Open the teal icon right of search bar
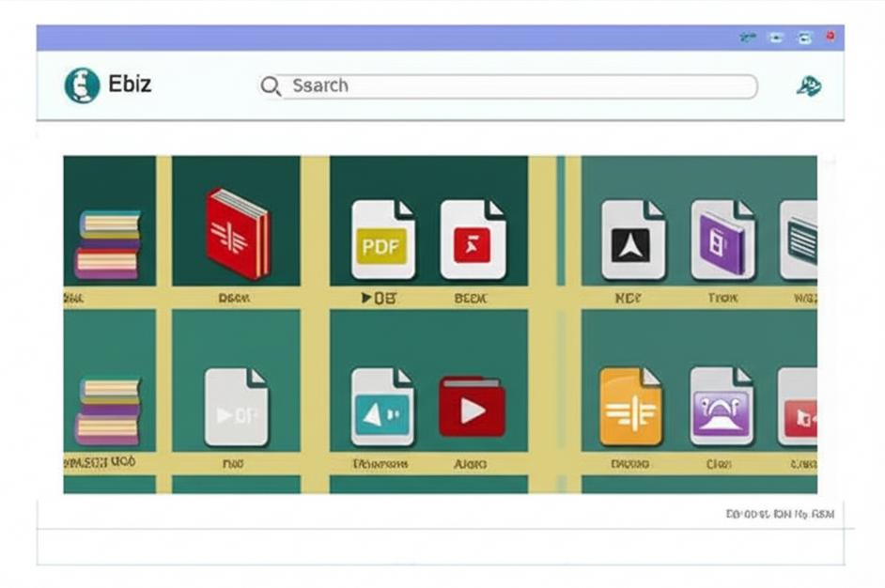885x588 pixels. pyautogui.click(x=808, y=86)
